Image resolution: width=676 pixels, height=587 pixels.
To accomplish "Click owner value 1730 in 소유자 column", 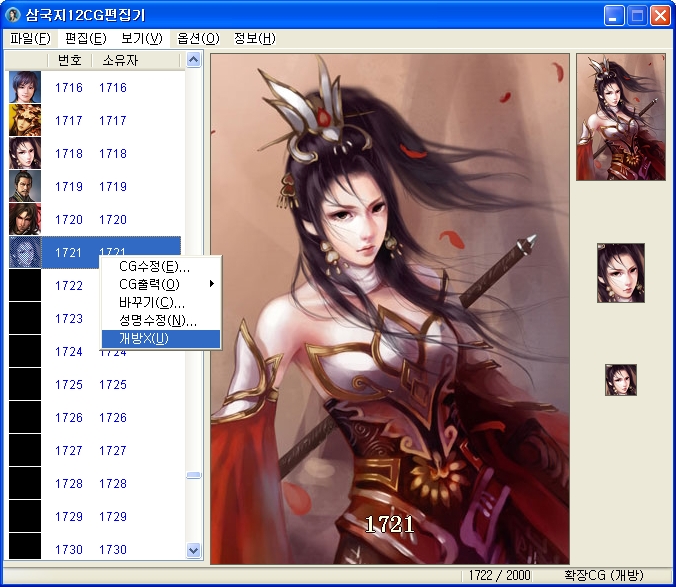I will pos(113,550).
